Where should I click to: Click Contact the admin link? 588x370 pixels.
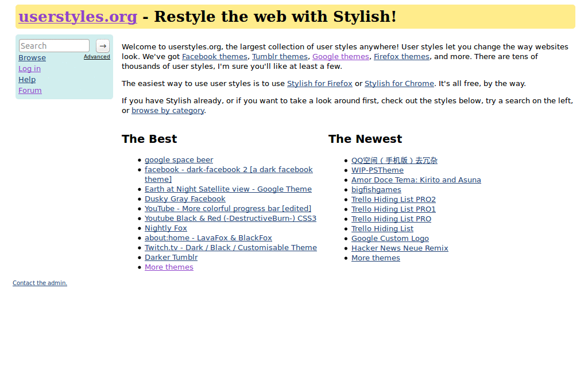tap(40, 283)
